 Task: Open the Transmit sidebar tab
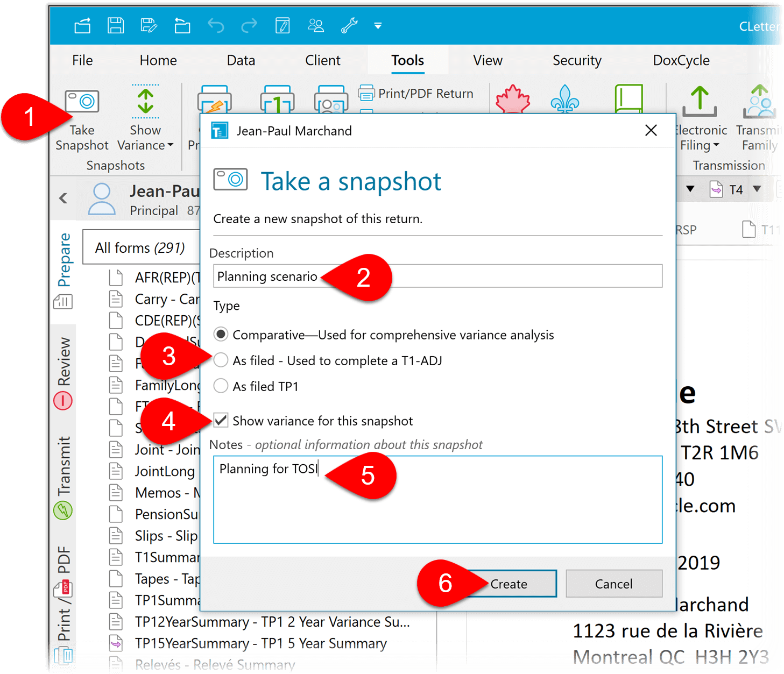(x=63, y=478)
